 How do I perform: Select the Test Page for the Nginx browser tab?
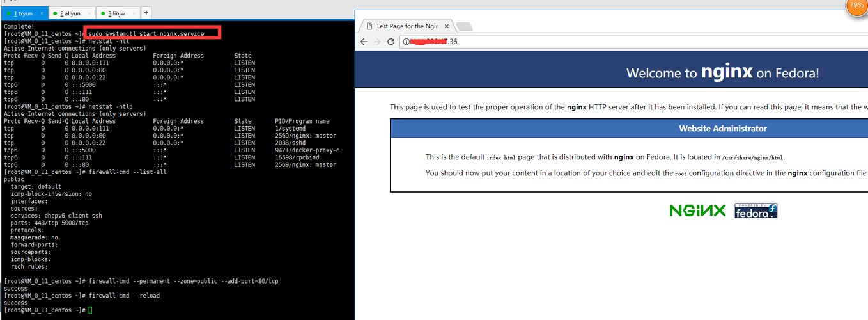407,26
